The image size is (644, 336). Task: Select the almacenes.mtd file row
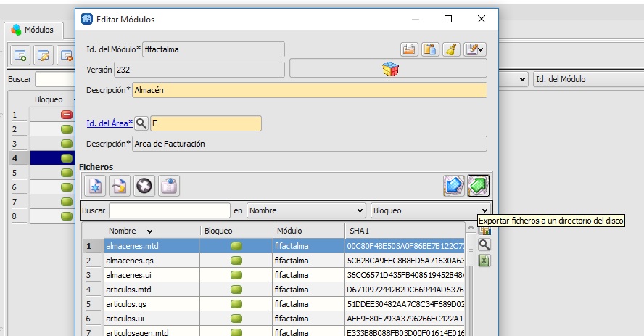pyautogui.click(x=274, y=246)
